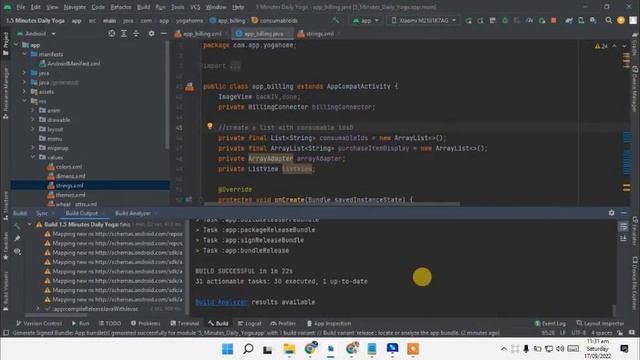Click the orange account avatar icon
Viewport: 640px width, 360px height.
[x=621, y=20]
